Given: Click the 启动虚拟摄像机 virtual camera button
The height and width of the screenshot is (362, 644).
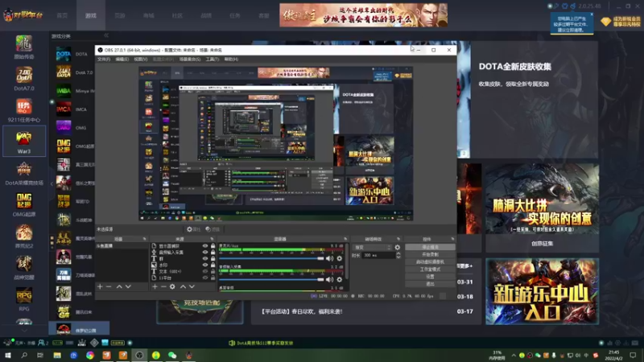Looking at the screenshot, I should coord(430,262).
